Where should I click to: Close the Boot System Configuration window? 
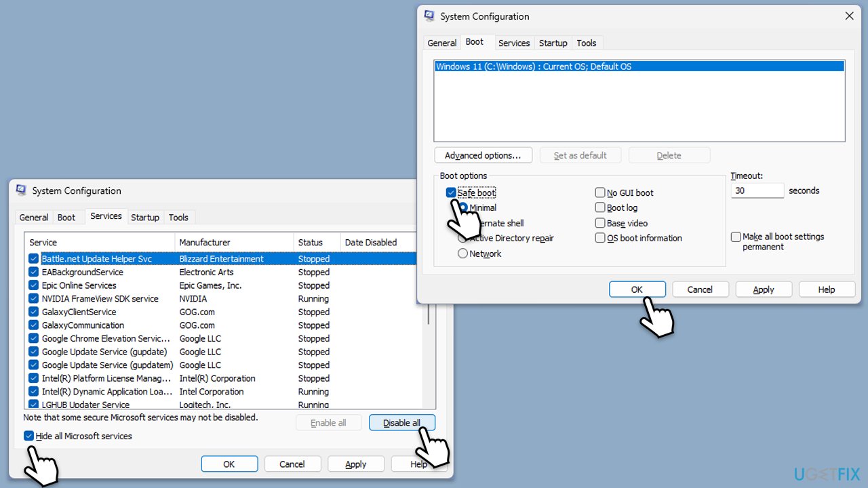click(x=849, y=16)
